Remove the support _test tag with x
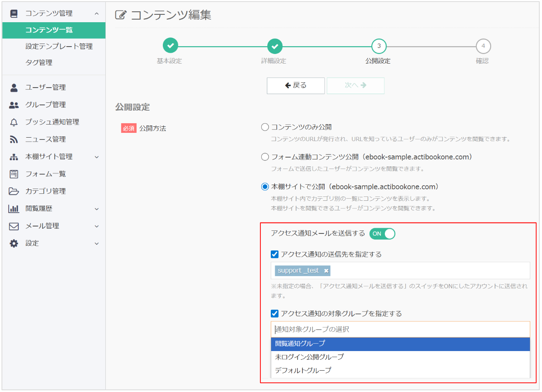 tap(326, 271)
